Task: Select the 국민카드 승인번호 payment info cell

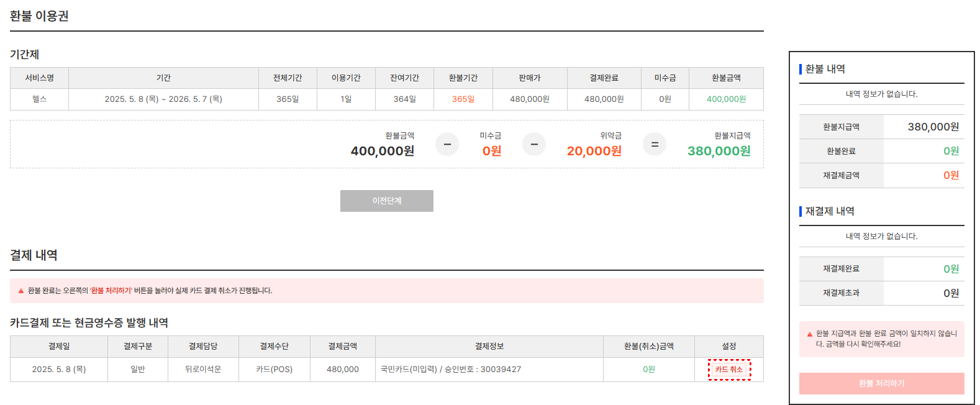Action: pos(451,369)
